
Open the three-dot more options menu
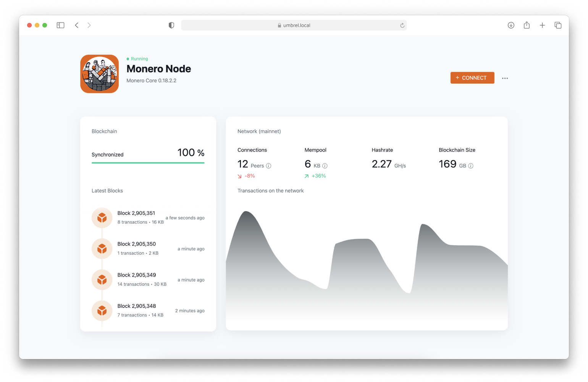pos(505,78)
